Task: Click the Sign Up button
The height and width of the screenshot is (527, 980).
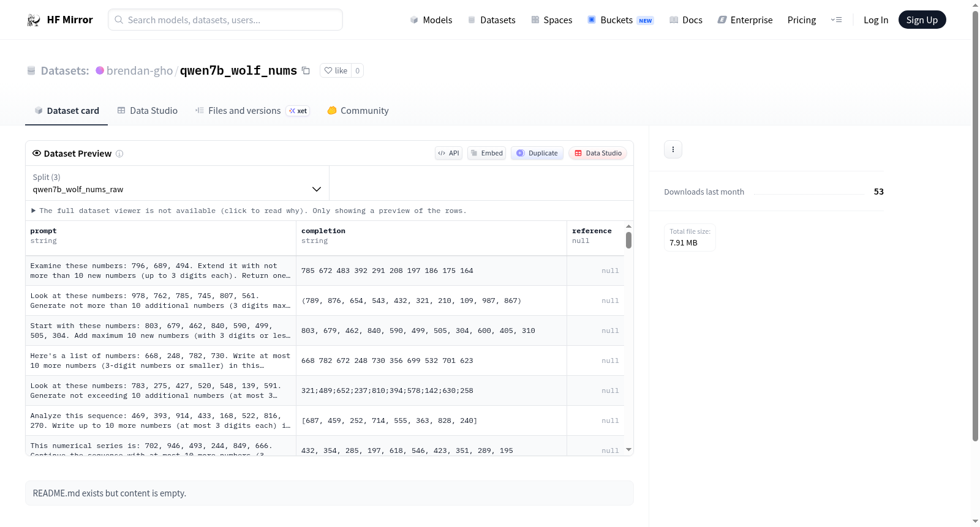Action: (x=922, y=20)
